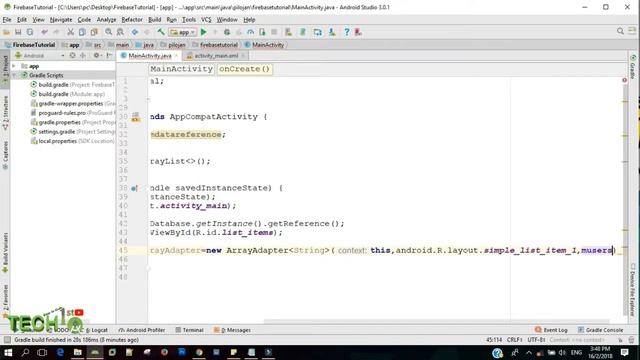This screenshot has width=640, height=360.
Task: Run the app with green play button
Action: (x=203, y=32)
